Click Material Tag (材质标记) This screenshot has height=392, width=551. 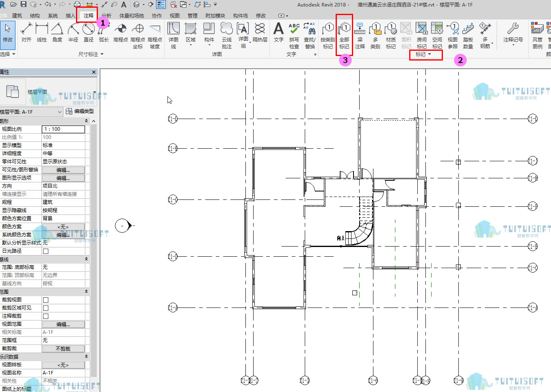pyautogui.click(x=391, y=35)
